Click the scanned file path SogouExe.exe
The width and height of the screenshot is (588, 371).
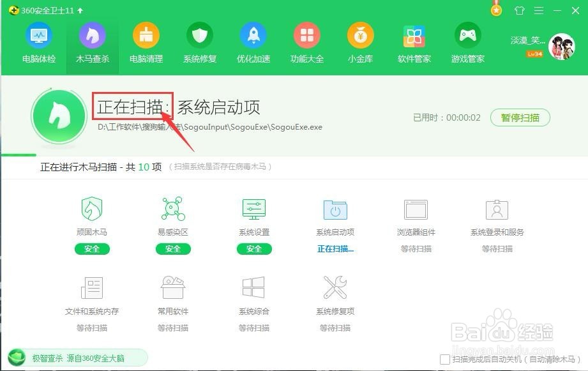click(x=210, y=127)
